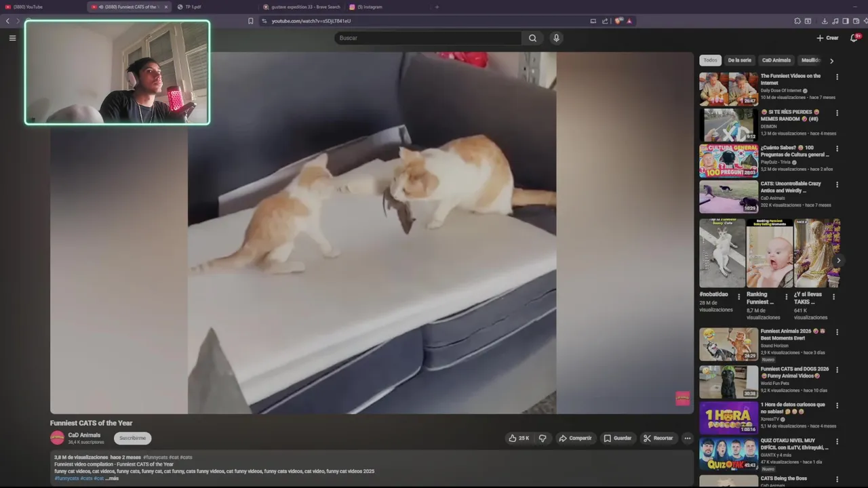Select the Todos filter chip

pyautogui.click(x=710, y=60)
